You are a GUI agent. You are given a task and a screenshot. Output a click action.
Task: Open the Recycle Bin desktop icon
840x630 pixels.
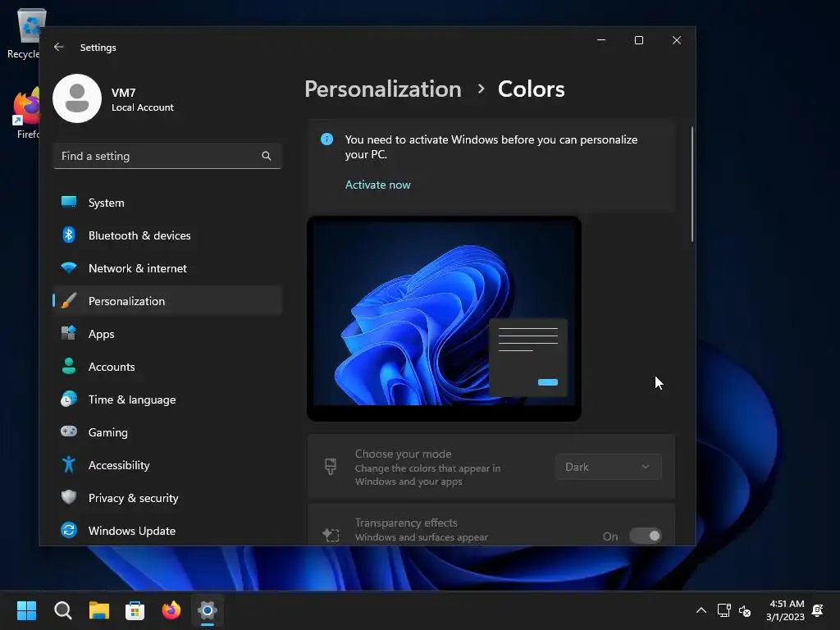[28, 33]
